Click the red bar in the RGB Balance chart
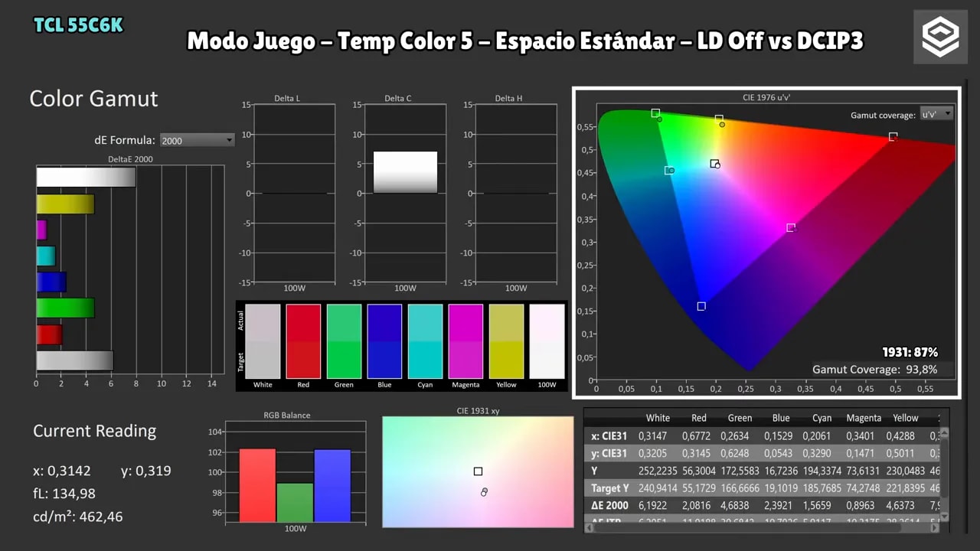 click(x=257, y=485)
